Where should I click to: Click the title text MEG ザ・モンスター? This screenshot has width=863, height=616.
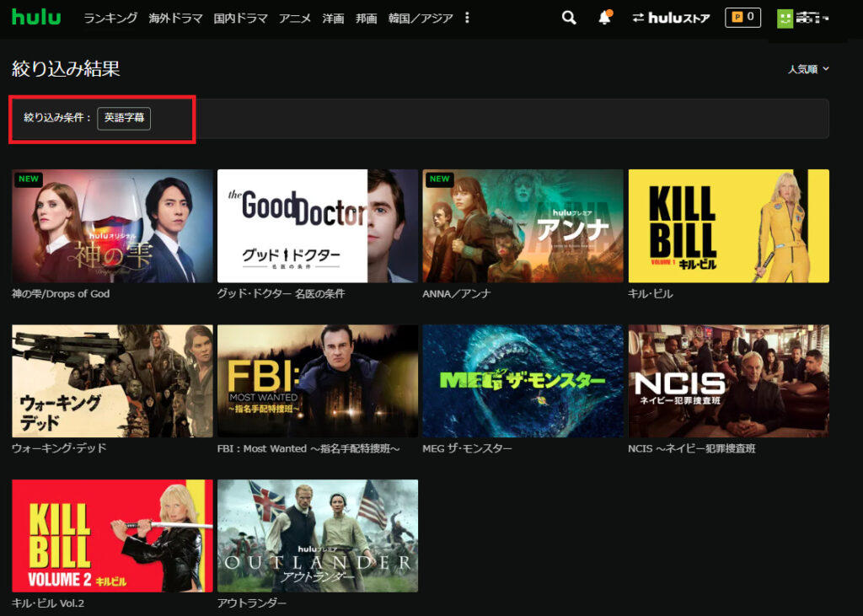coord(467,448)
